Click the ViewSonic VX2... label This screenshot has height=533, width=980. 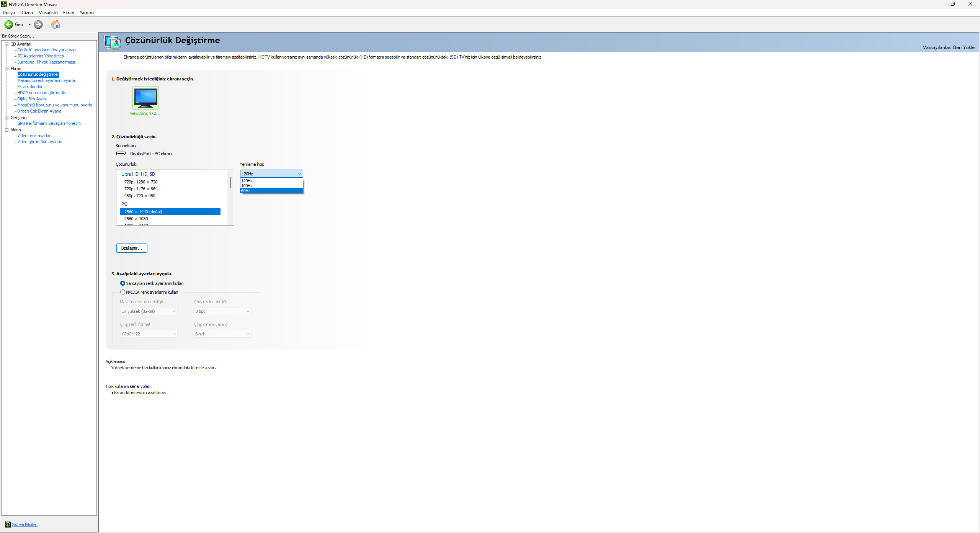click(x=145, y=113)
